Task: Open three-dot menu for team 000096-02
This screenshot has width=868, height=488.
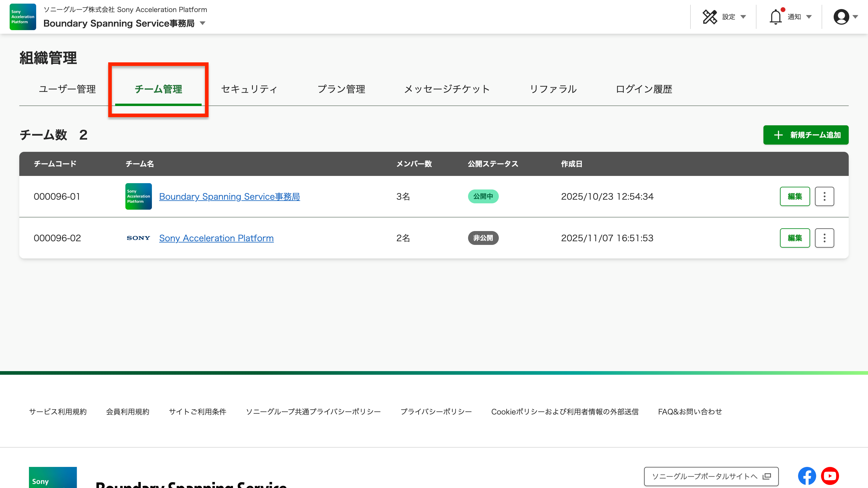Action: (x=824, y=238)
